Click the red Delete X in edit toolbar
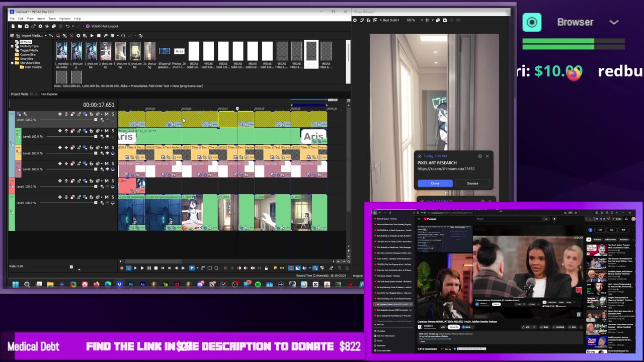The width and height of the screenshot is (644, 362). click(225, 268)
